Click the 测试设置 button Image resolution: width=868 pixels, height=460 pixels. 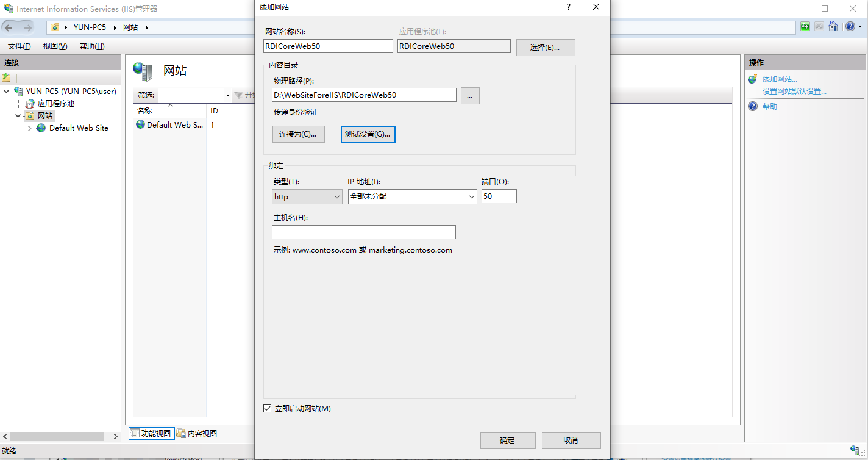point(368,134)
